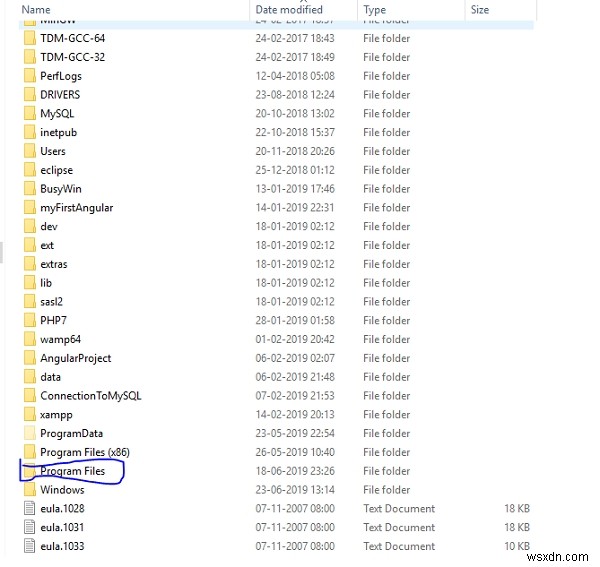Click the ext folder icon
600x567 pixels.
point(29,245)
